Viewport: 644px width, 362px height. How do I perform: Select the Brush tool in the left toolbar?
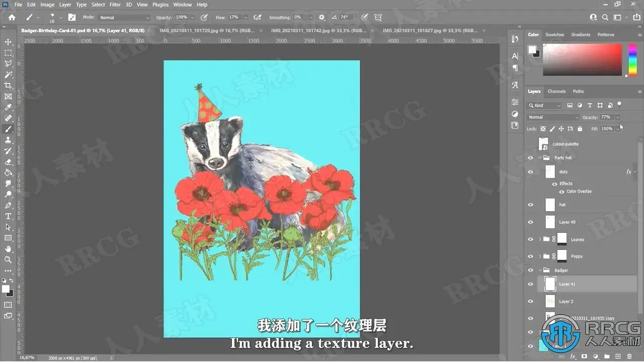click(8, 129)
